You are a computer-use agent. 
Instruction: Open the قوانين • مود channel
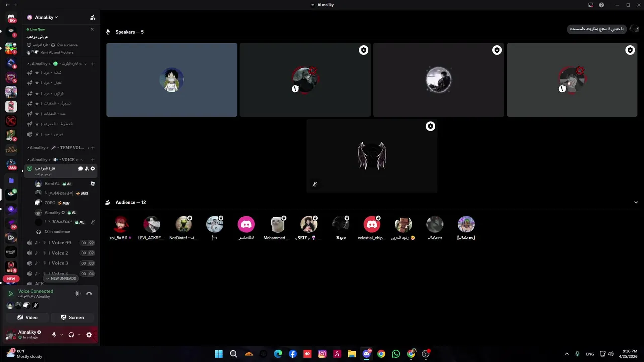point(60,94)
